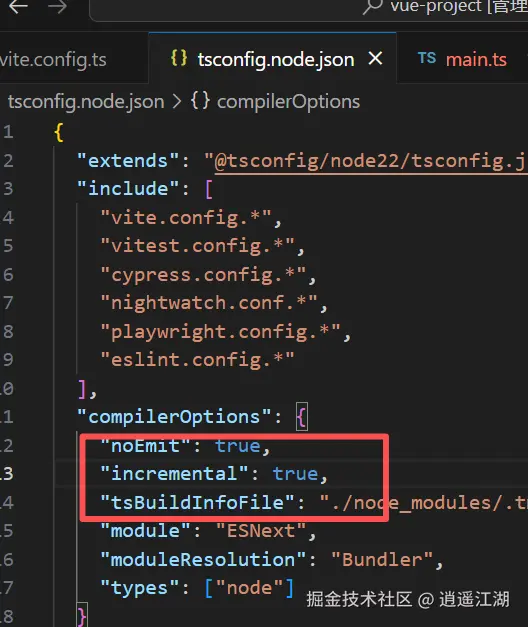Click the "node" types value
This screenshot has width=528, height=627.
250,588
